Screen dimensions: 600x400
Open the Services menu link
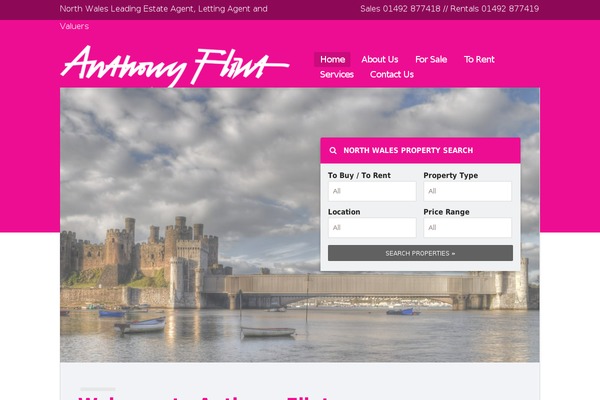tap(336, 74)
